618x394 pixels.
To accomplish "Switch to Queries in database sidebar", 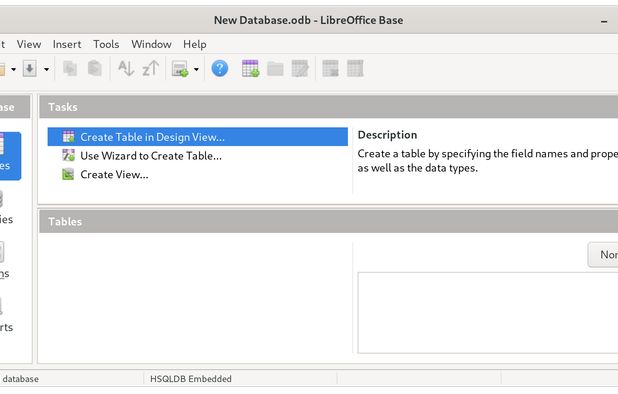I will click(6, 208).
